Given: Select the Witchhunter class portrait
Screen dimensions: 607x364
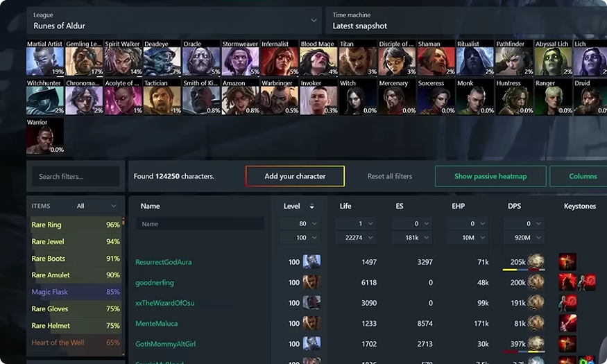Looking at the screenshot, I should click(x=45, y=96).
